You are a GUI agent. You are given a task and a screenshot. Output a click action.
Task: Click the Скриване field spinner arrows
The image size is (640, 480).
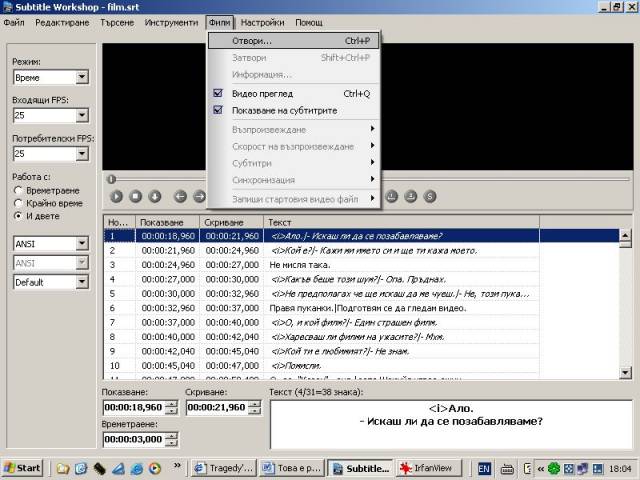pos(254,407)
